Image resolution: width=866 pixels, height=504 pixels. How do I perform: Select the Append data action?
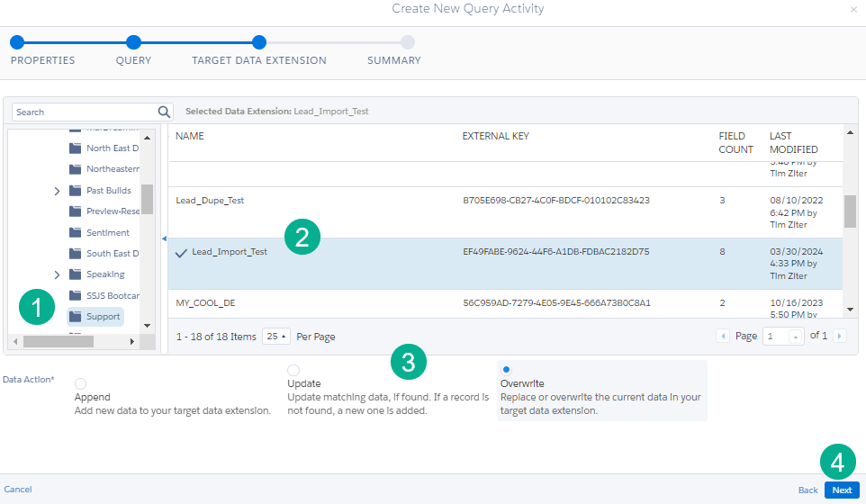point(81,383)
